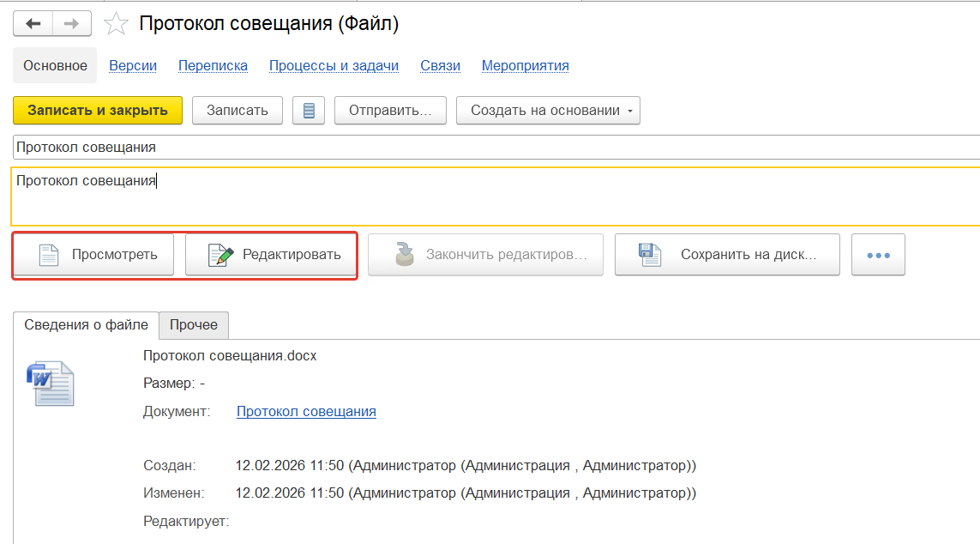This screenshot has width=980, height=544.
Task: Open the Протокол совещания document link
Action: click(306, 412)
